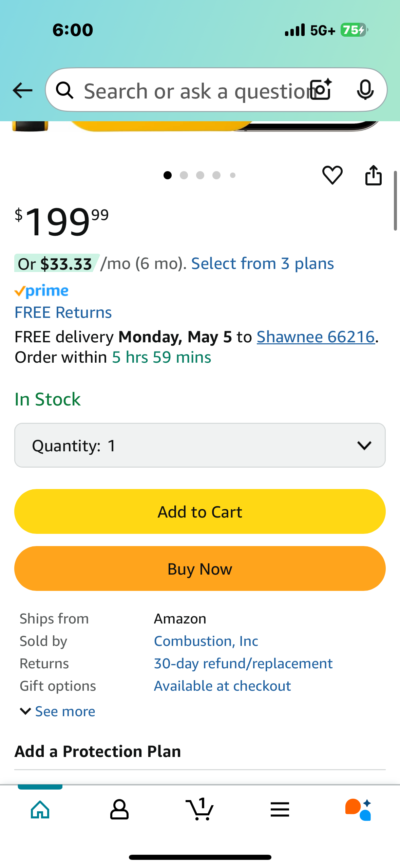Screen dimensions: 400x868
Task: Open Select from 3 plans link
Action: [x=263, y=264]
